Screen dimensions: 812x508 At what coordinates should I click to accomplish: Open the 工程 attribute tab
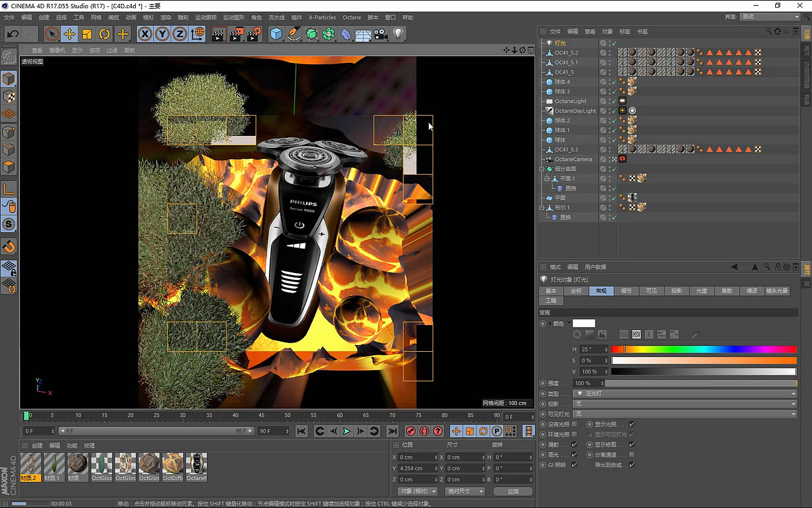point(551,301)
